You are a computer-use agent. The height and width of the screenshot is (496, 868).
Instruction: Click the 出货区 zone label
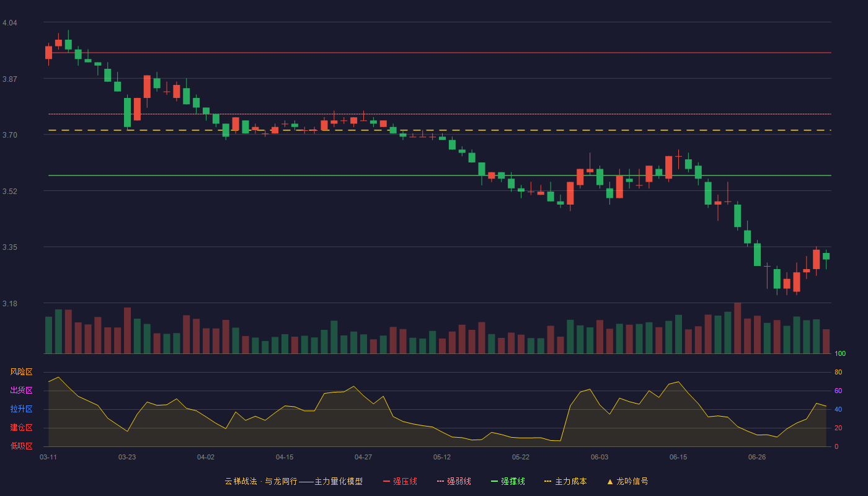point(21,391)
